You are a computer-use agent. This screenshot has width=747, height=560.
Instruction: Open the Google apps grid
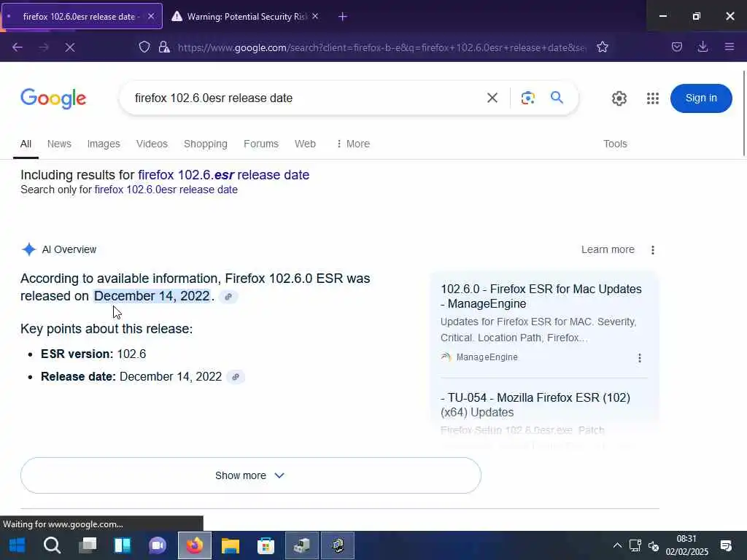click(x=653, y=98)
